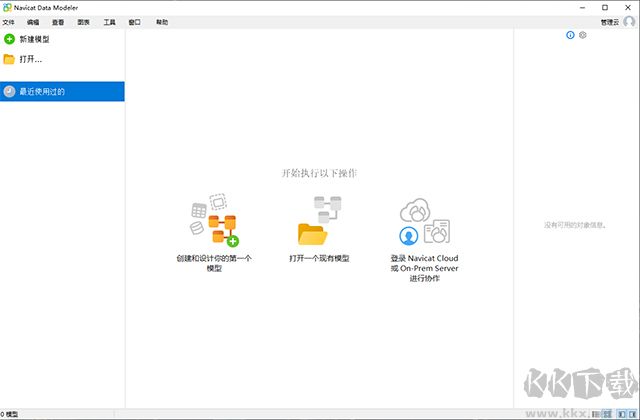Click 创建和设计你的第一个模型 label
640x420 pixels.
click(214, 263)
